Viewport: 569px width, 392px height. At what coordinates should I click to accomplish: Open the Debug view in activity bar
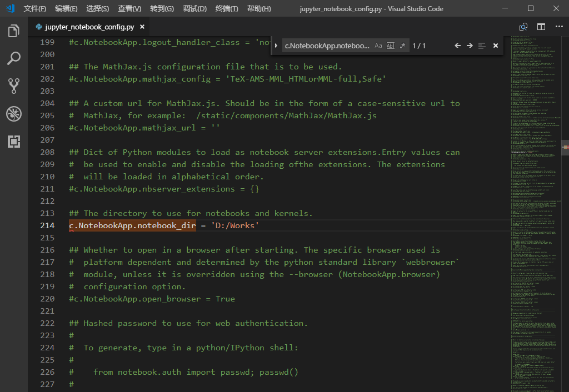click(x=14, y=114)
